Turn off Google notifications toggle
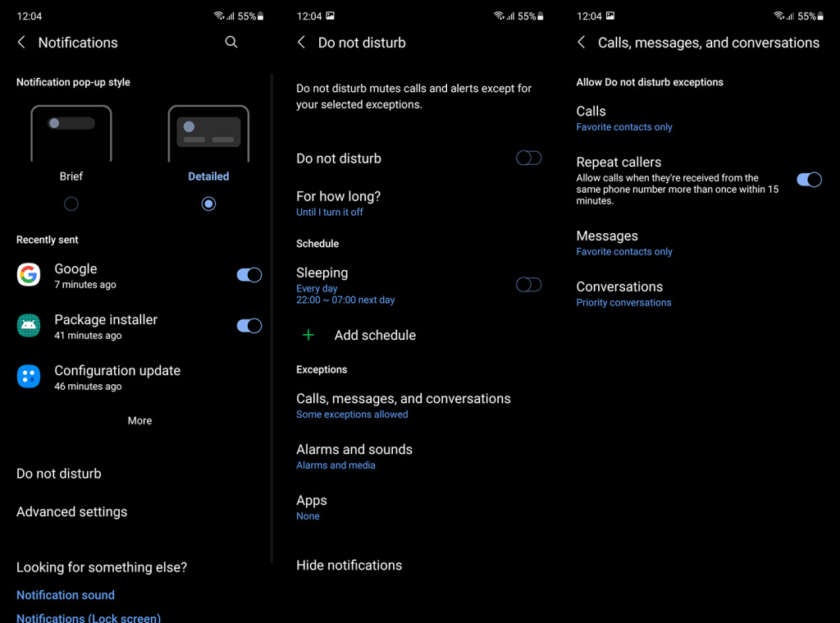 click(x=249, y=275)
